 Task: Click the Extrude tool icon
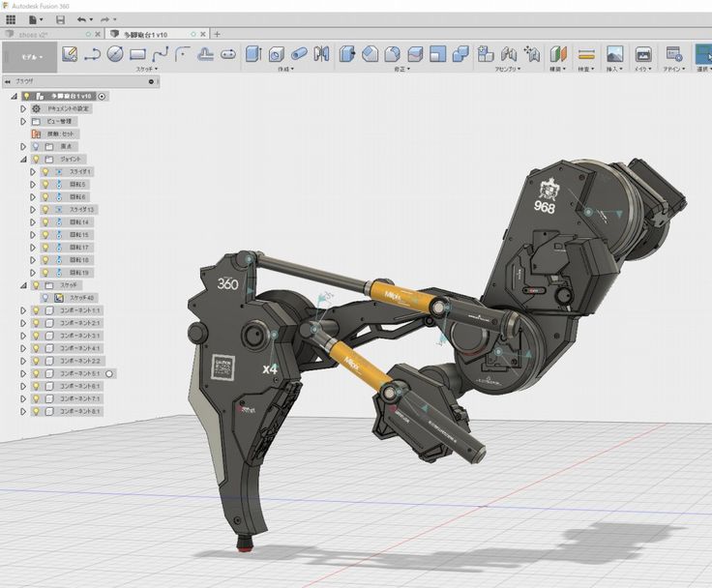(x=253, y=54)
